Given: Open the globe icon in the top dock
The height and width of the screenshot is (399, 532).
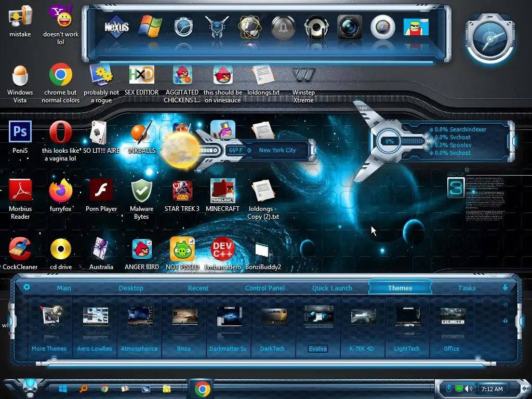Looking at the screenshot, I should pos(250,27).
